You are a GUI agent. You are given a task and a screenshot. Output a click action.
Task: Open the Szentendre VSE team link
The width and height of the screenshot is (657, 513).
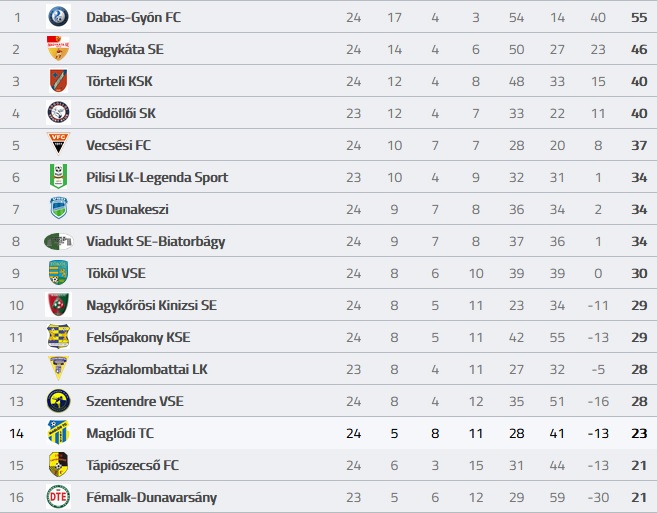135,401
